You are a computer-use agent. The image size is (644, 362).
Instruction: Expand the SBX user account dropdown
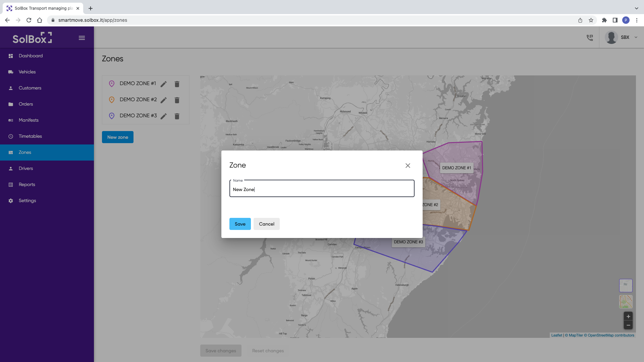(636, 38)
